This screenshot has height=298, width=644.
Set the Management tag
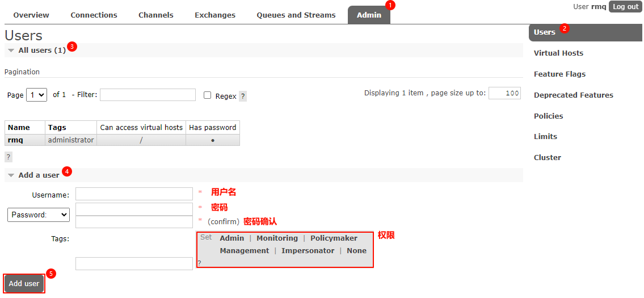(245, 250)
